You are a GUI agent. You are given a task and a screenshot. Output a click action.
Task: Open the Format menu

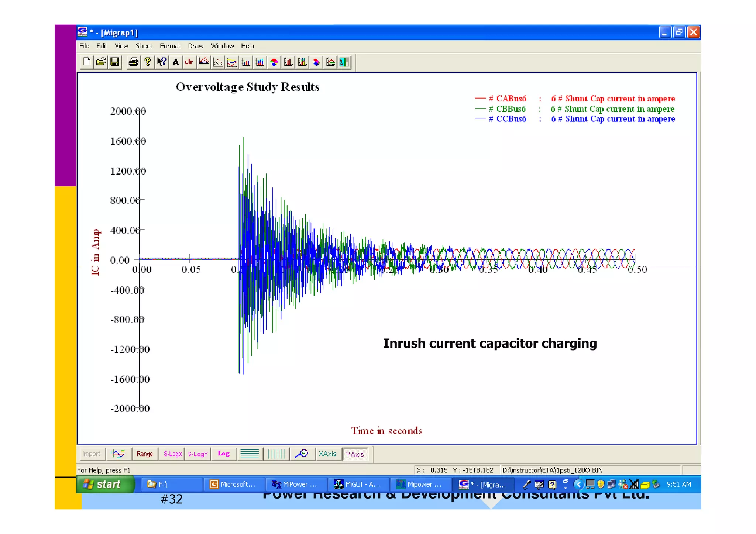pyautogui.click(x=170, y=46)
